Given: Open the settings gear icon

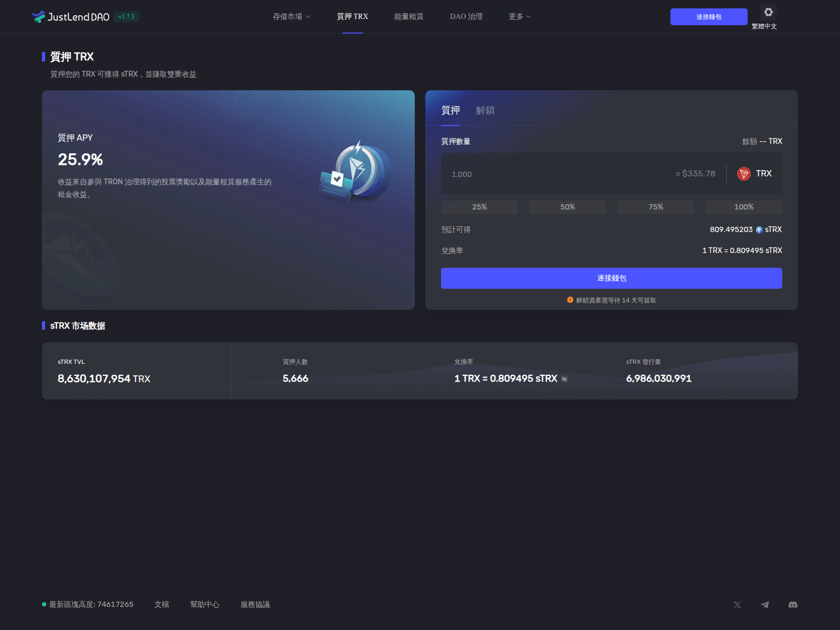Looking at the screenshot, I should (x=769, y=12).
